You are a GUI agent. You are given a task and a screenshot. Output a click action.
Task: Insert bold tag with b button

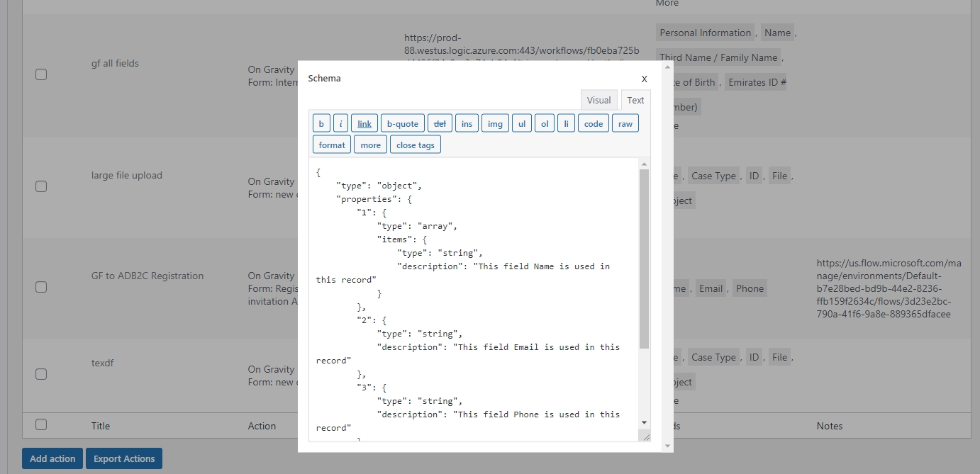(321, 123)
